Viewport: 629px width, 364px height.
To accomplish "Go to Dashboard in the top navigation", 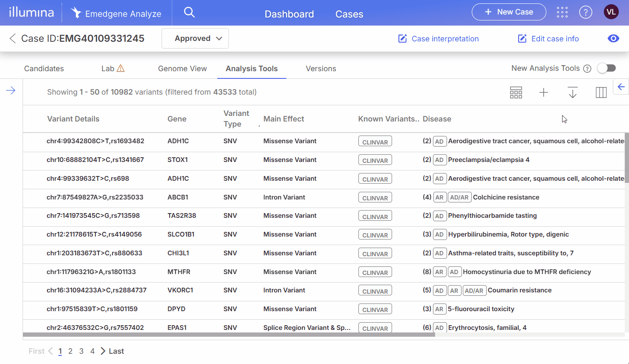I will tap(289, 14).
